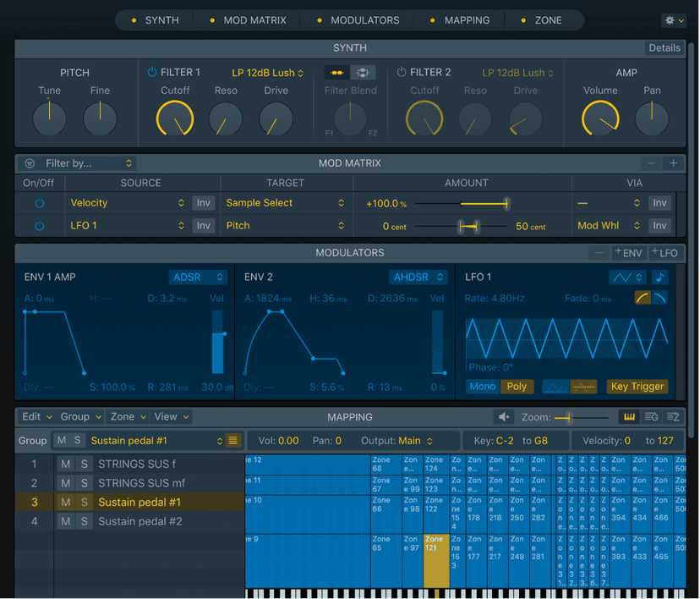
Task: Select LFO 1 waveform triangle selector
Action: 627,278
